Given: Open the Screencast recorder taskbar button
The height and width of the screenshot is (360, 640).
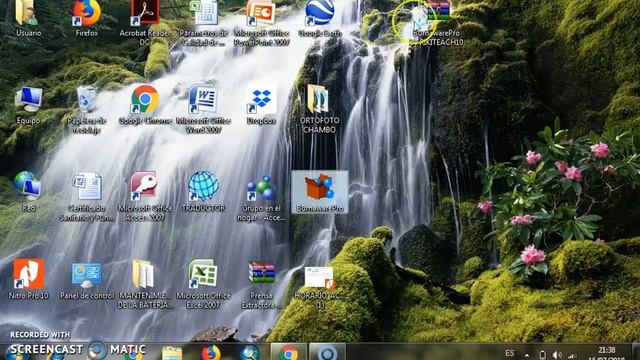Looking at the screenshot, I should point(327,353).
